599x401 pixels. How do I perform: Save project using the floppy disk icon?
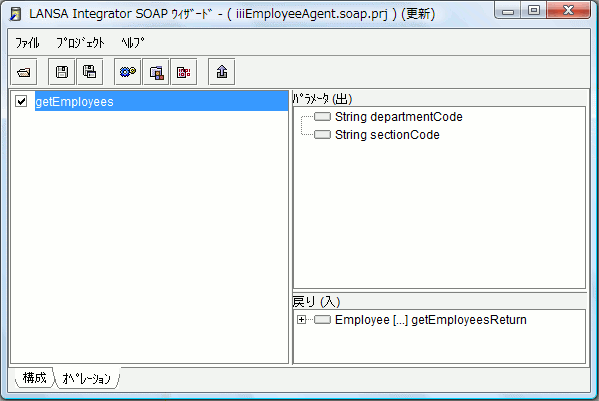(x=62, y=72)
